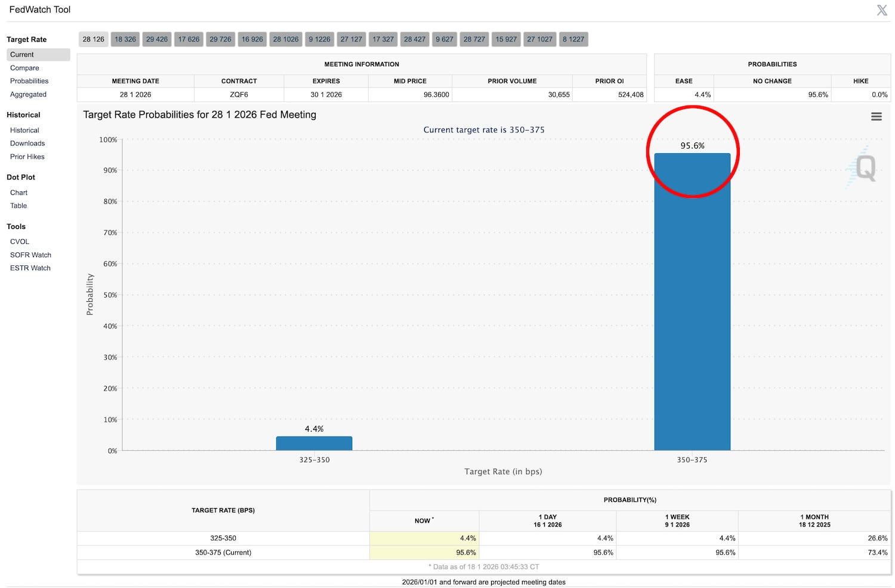Open the 29 426 meeting tab

pyautogui.click(x=157, y=39)
